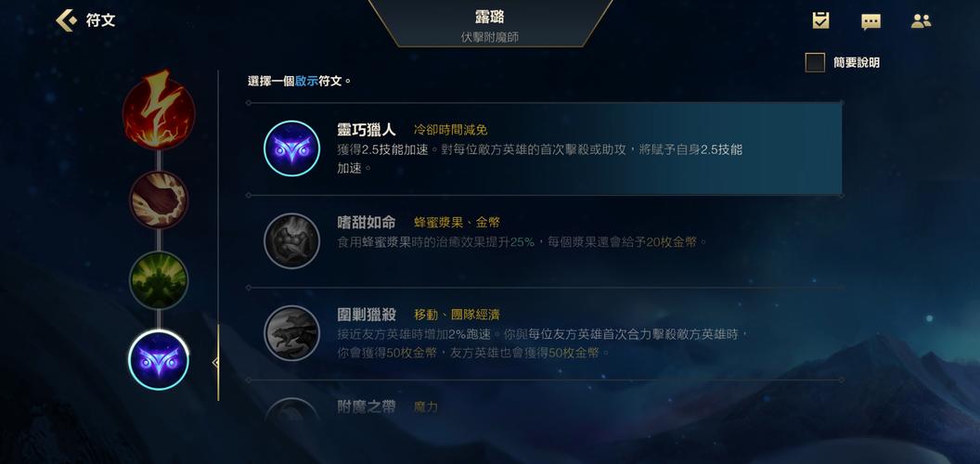Click the 啟示 highlighted keyword link
Viewport: 980px width, 464px height.
coord(306,82)
